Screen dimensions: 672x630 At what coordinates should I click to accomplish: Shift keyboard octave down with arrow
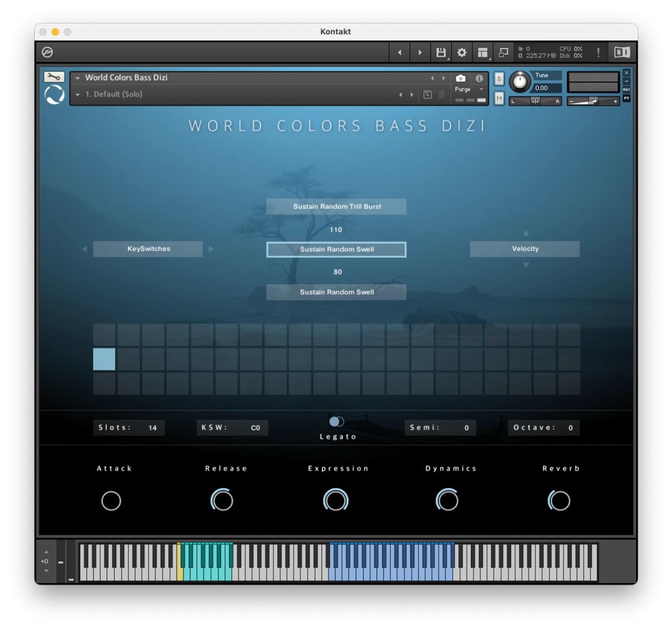46,571
